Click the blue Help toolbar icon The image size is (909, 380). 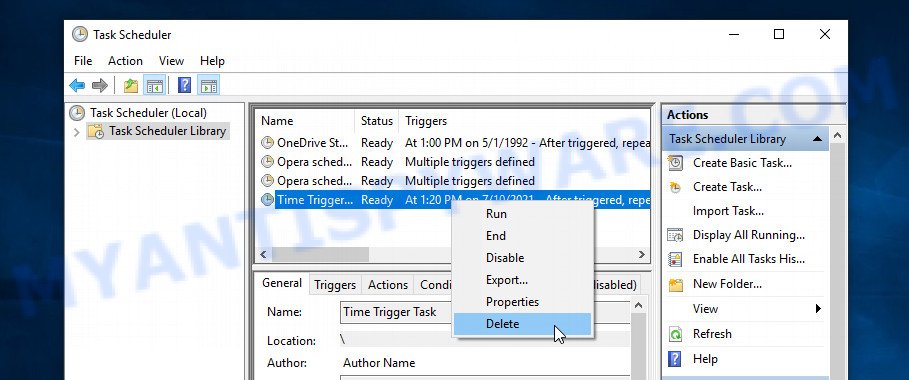tap(184, 86)
